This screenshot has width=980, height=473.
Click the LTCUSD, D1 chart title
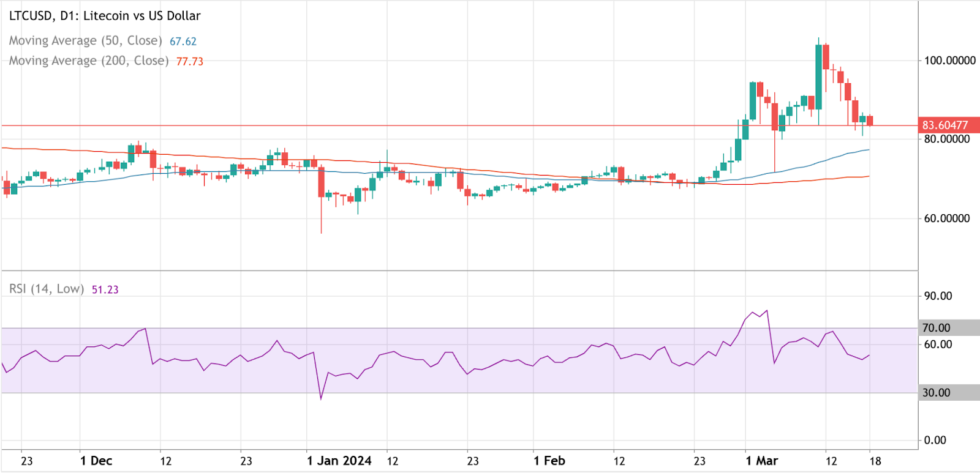click(x=105, y=16)
